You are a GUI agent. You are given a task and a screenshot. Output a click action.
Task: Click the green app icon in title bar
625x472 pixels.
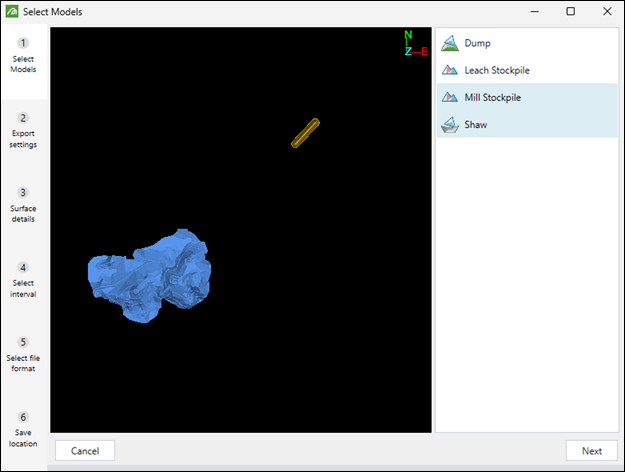coord(12,12)
